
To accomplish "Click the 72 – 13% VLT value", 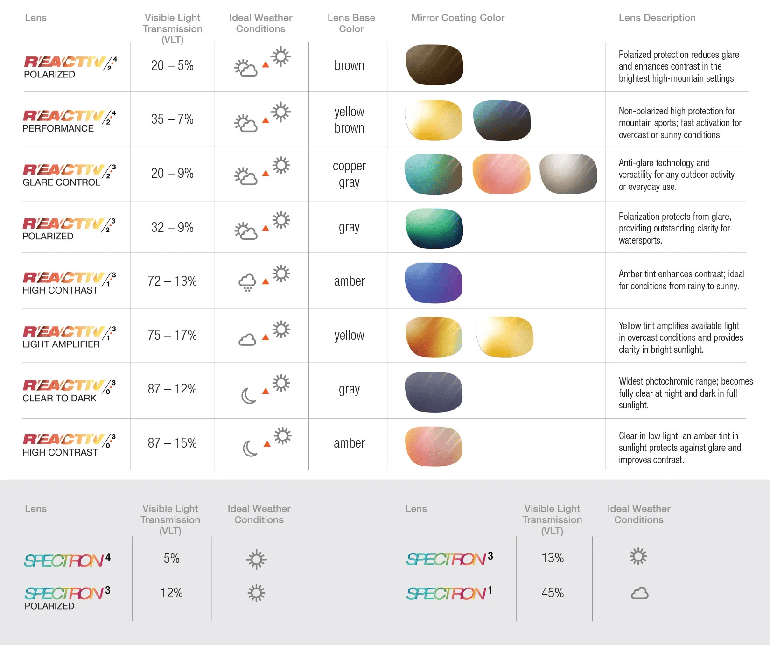I will point(172,281).
